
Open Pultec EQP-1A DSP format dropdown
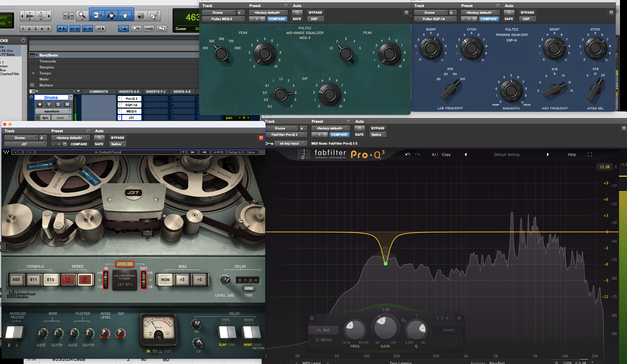[x=527, y=19]
